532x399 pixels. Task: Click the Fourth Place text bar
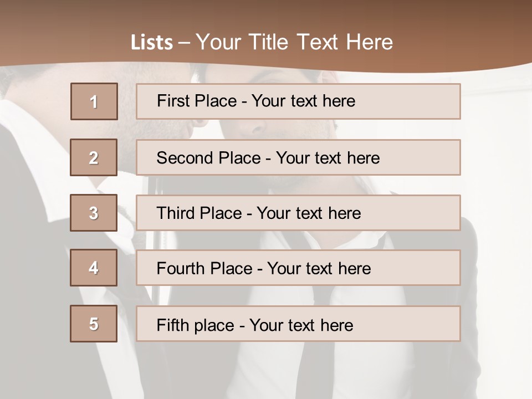coord(298,268)
